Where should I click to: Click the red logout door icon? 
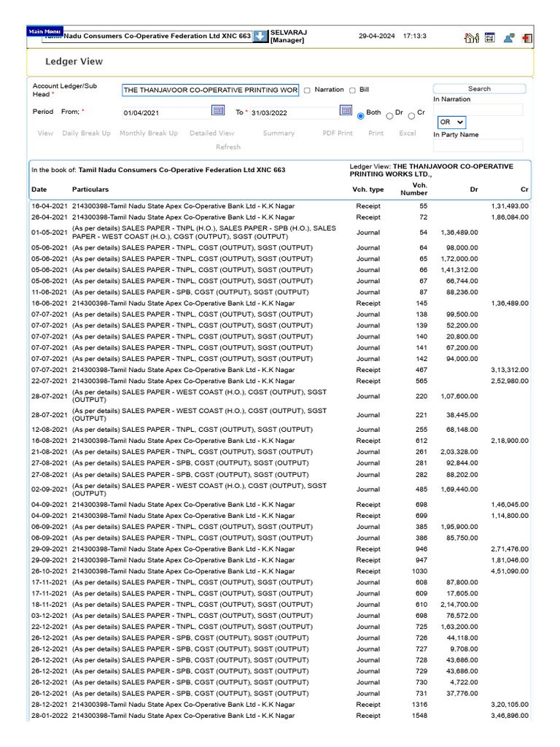(x=526, y=38)
